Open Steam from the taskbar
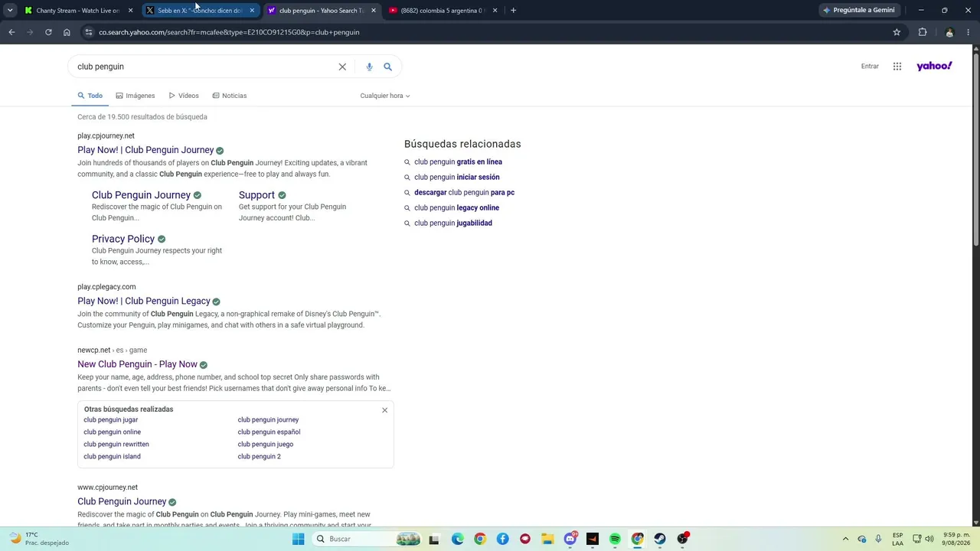This screenshot has width=980, height=551. tap(660, 539)
